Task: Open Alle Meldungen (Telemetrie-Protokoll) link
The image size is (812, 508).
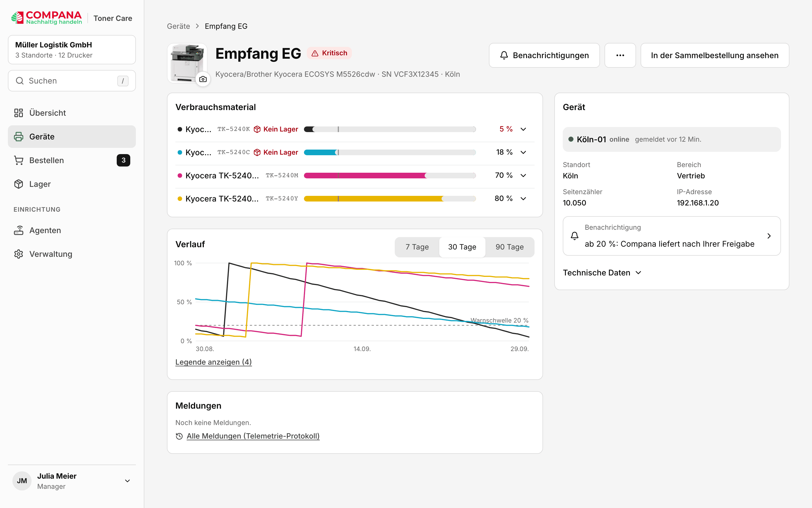Action: (253, 436)
